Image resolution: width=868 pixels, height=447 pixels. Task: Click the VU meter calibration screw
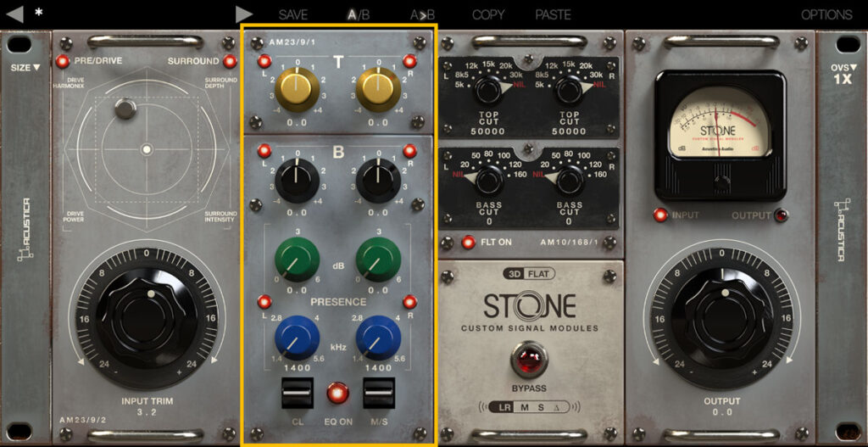click(x=721, y=182)
